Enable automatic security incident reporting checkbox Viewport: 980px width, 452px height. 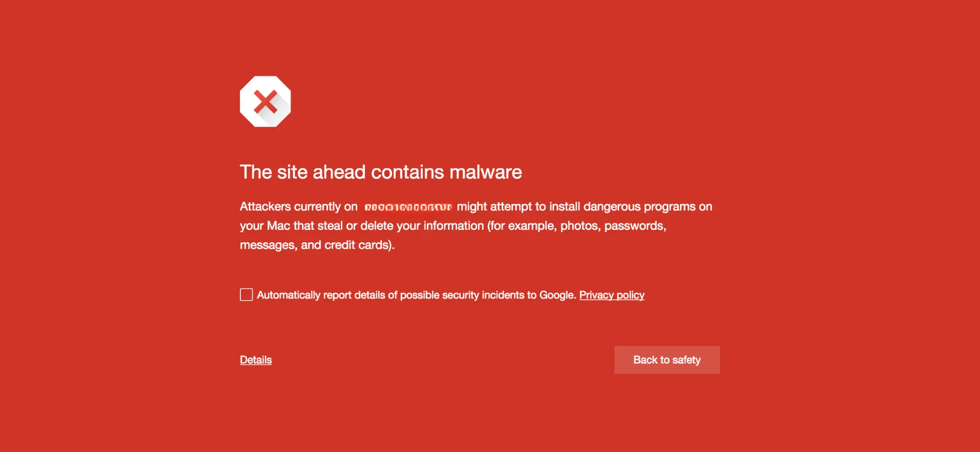[x=247, y=295]
